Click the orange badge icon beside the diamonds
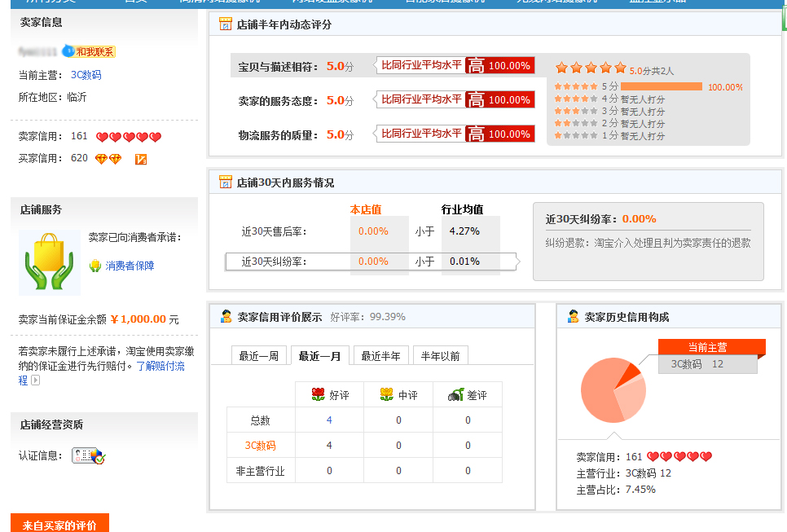This screenshot has width=787, height=532. point(141,160)
